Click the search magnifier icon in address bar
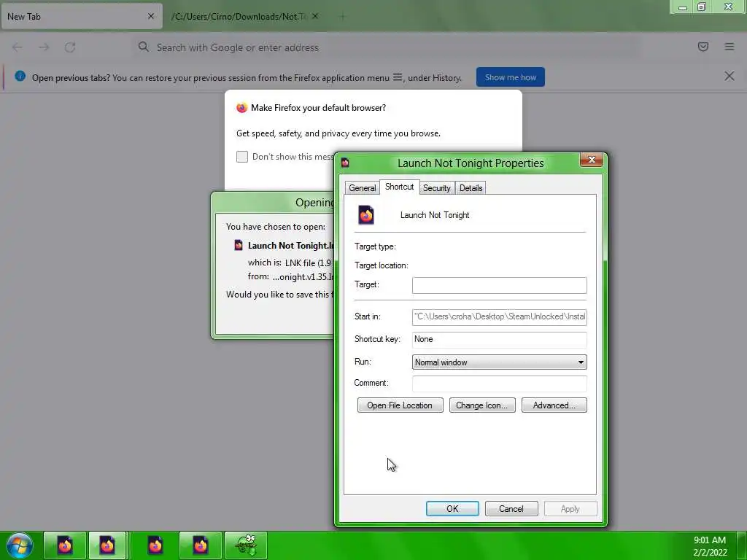Image resolution: width=747 pixels, height=560 pixels. pyautogui.click(x=144, y=47)
